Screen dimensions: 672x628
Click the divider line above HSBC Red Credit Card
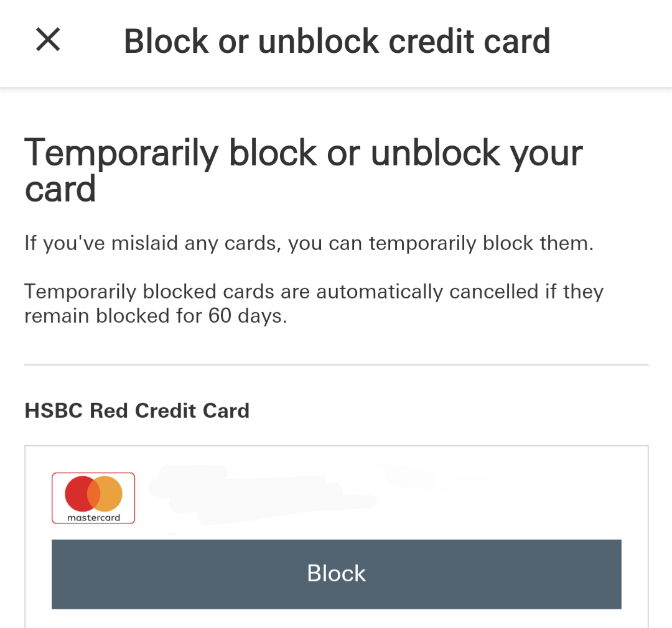point(337,365)
